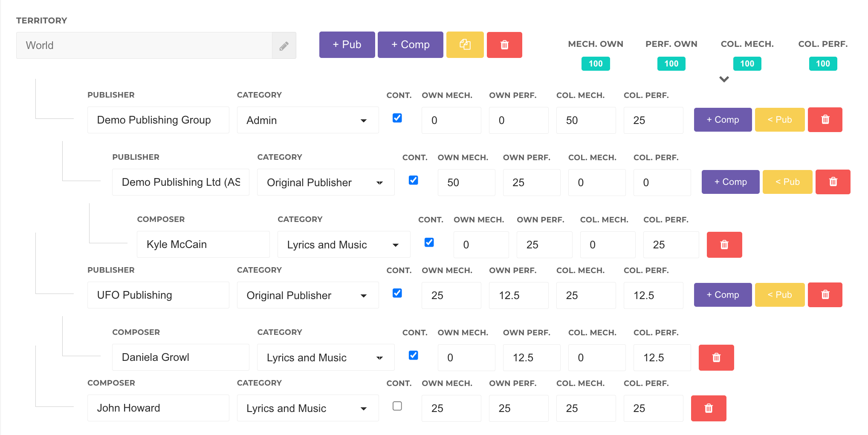
Task: Click Col. Mech. 25 for UFO Publishing
Action: (x=586, y=295)
